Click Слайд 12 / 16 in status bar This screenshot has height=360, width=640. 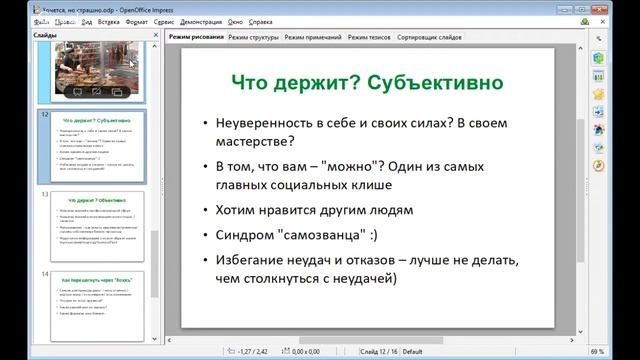379,351
